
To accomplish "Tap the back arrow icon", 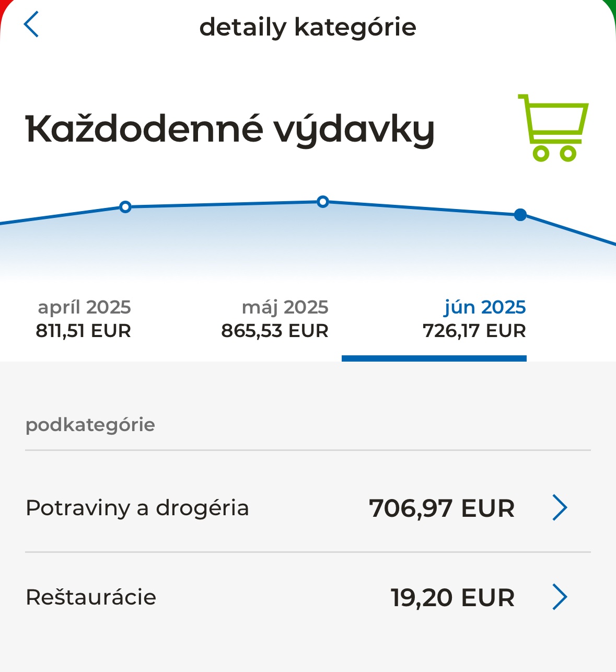I will (x=31, y=25).
